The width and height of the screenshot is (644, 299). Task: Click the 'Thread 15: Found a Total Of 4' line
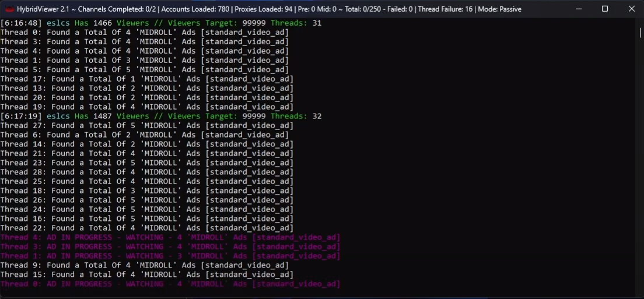(x=147, y=275)
